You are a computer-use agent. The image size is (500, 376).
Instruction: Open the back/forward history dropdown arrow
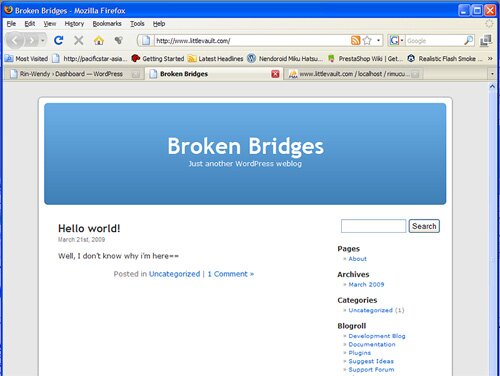click(x=43, y=41)
